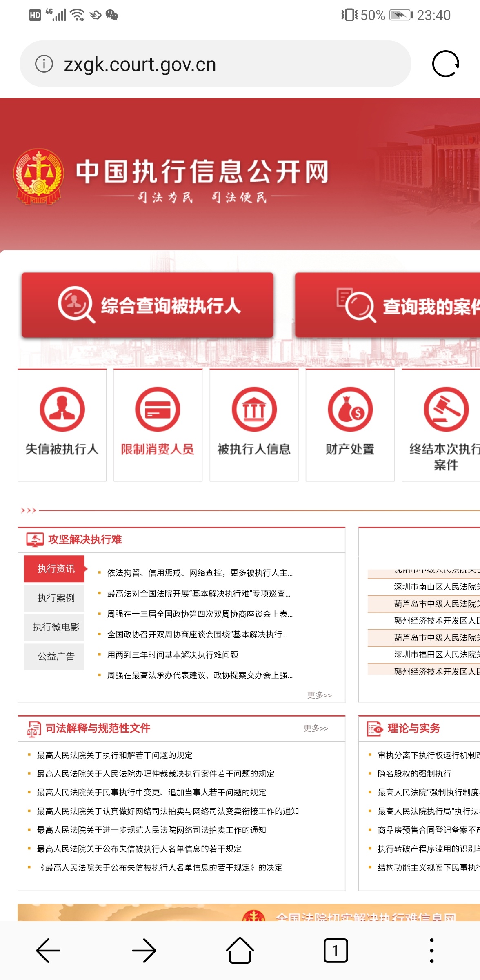The width and height of the screenshot is (480, 980).
Task: Tap the Wi-Fi signal icon in status bar
Action: [77, 15]
